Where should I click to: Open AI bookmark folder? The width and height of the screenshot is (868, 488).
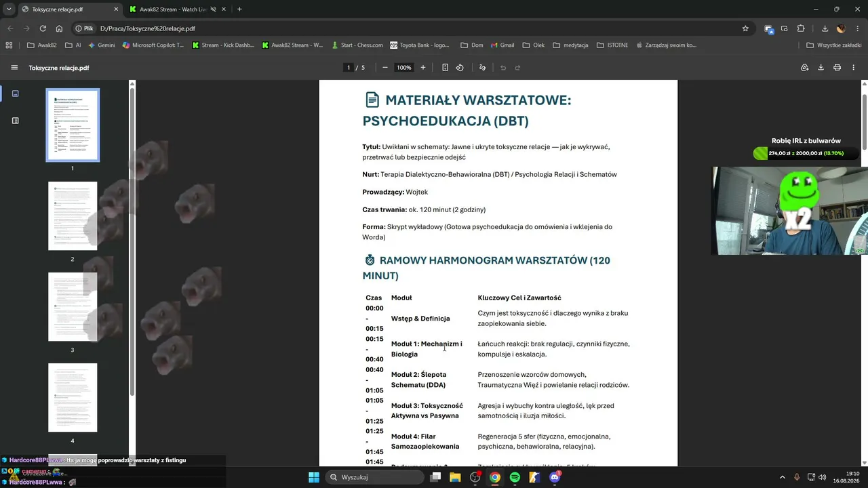pyautogui.click(x=73, y=45)
